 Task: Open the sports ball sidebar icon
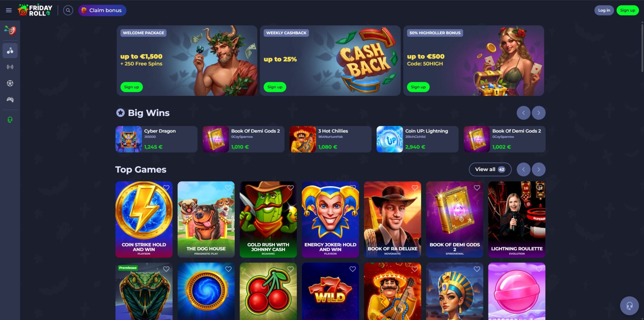tap(10, 83)
